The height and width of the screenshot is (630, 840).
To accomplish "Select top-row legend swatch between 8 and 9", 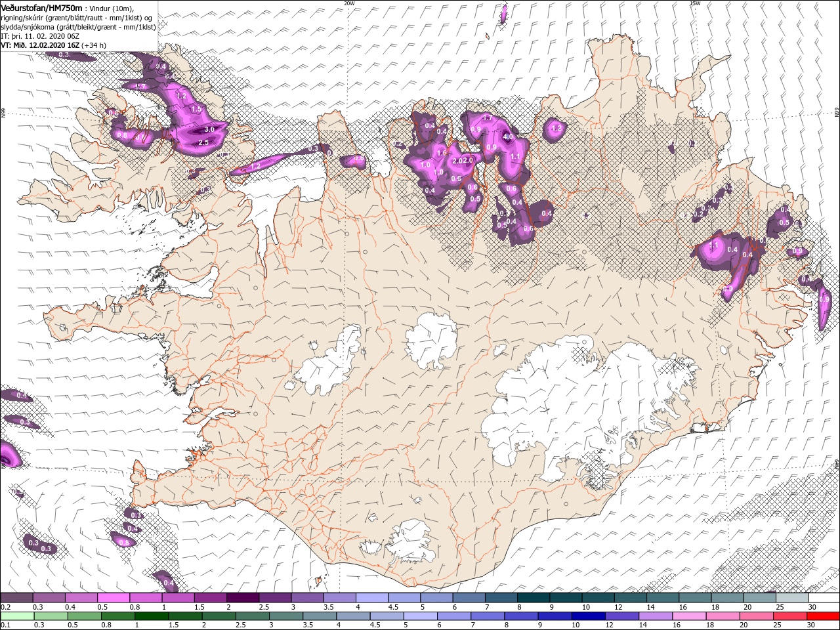I will [x=533, y=598].
